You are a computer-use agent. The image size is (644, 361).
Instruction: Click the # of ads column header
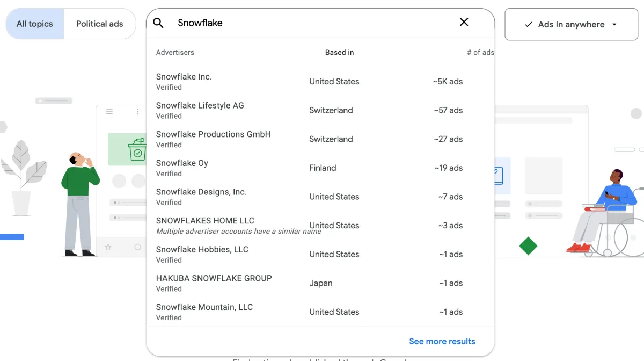(x=480, y=53)
